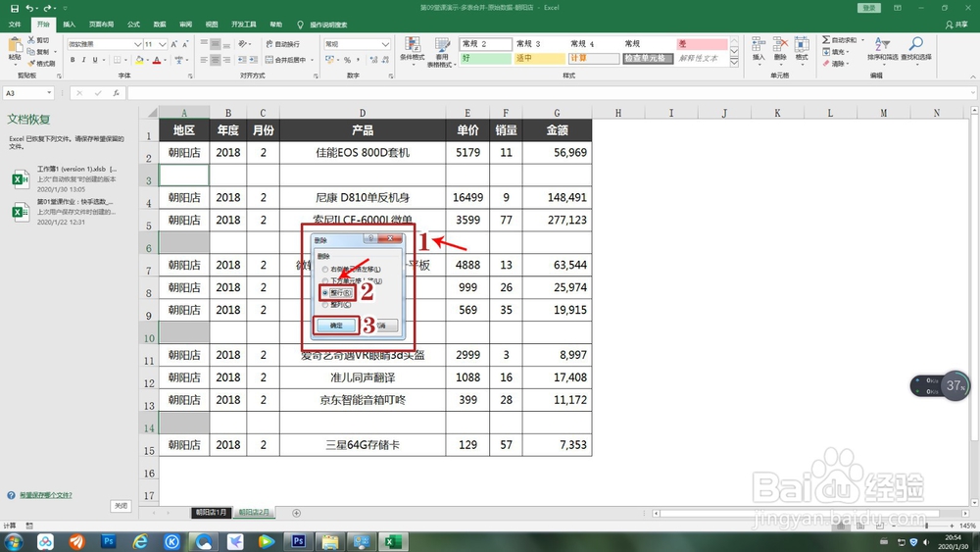Click the orientation text-angle icon
Image resolution: width=980 pixels, height=552 pixels.
(242, 44)
